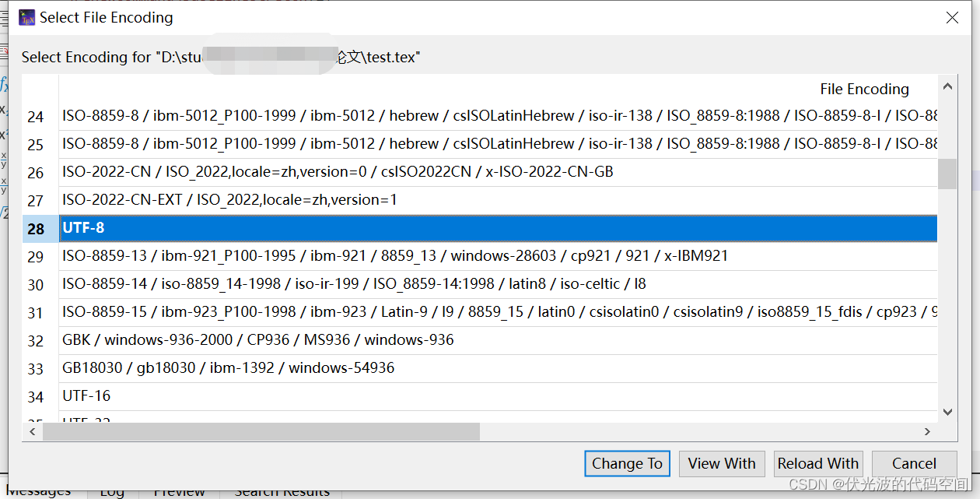Click the File Encoding column header
The image size is (980, 499).
pos(864,89)
